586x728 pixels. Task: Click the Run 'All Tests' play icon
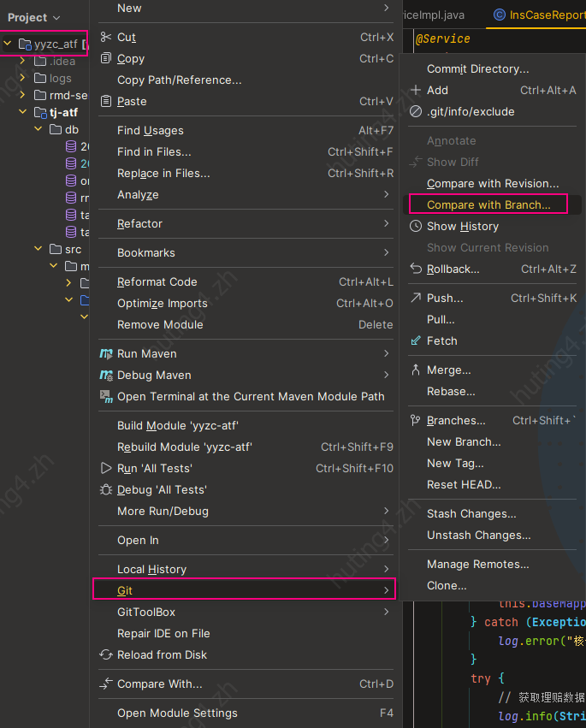coord(106,468)
